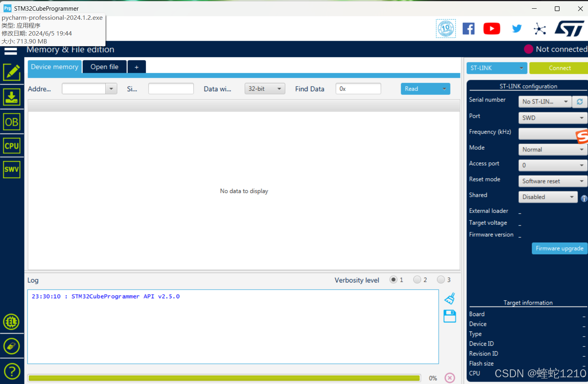Screen dimensions: 588x384
Task: Click the "Verbosity level" label
Action: coord(357,280)
